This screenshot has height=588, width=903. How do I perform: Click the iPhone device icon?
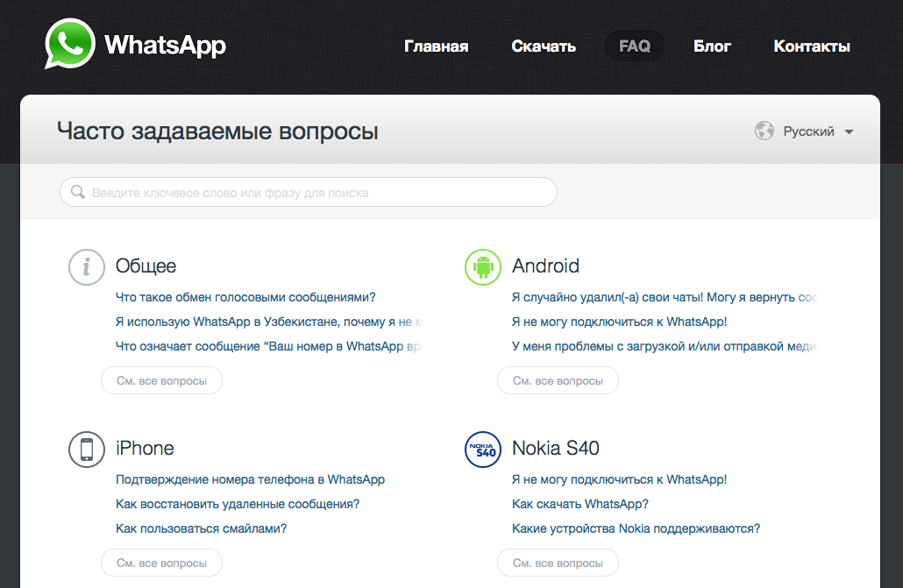(x=87, y=450)
